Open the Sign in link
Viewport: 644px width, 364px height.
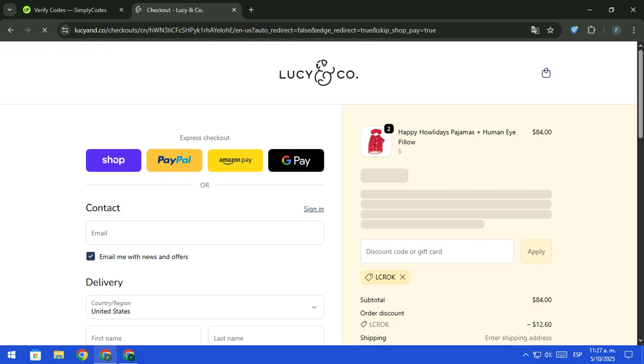314,209
